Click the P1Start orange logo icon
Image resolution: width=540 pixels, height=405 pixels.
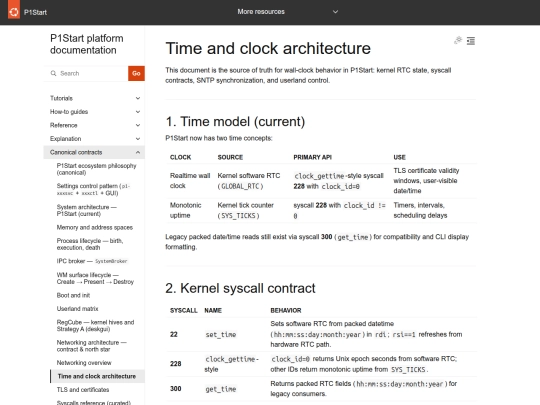[14, 10]
